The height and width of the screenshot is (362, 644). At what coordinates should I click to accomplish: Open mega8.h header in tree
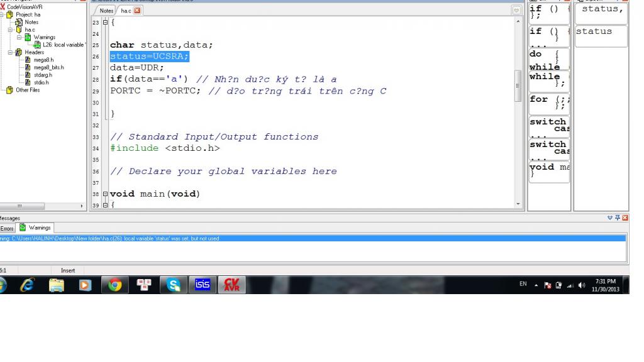[x=43, y=60]
